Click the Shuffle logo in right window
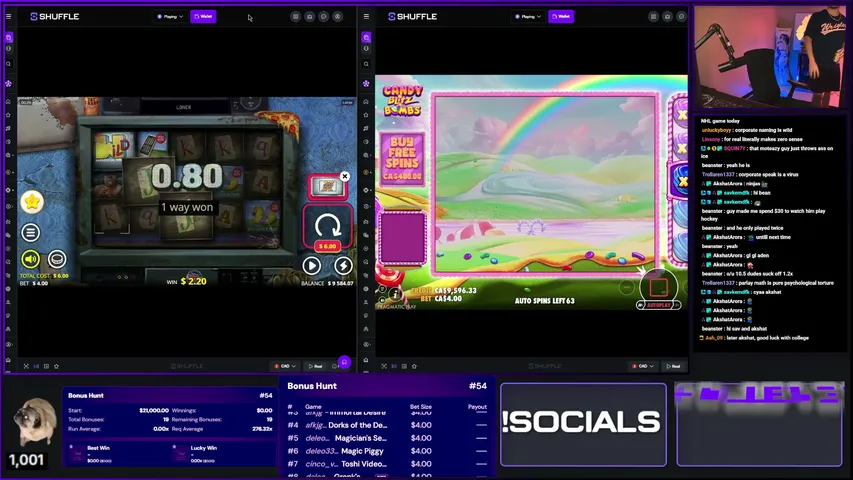This screenshot has width=853, height=480. 412,16
